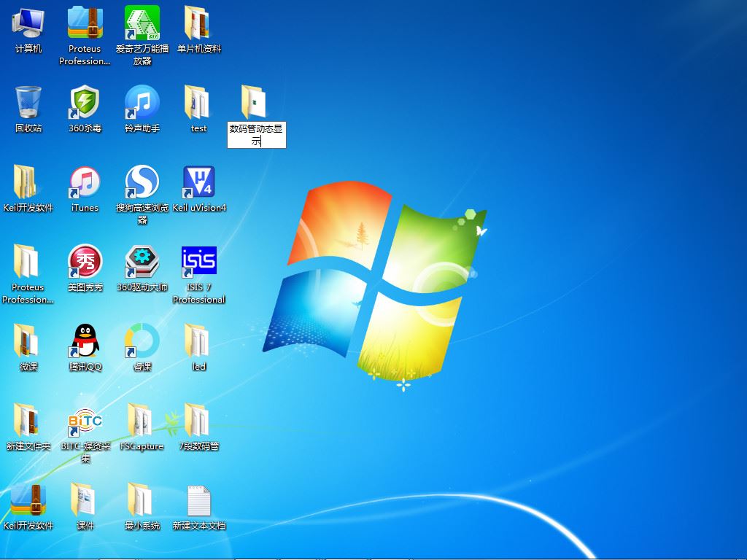747x560 pixels.
Task: Open the 睿课 shortcut icon
Action: click(x=142, y=341)
